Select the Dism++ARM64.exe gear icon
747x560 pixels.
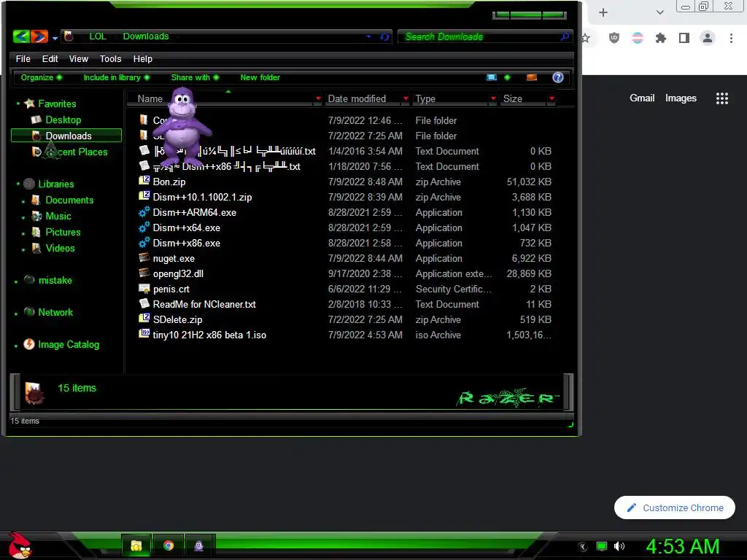click(144, 212)
